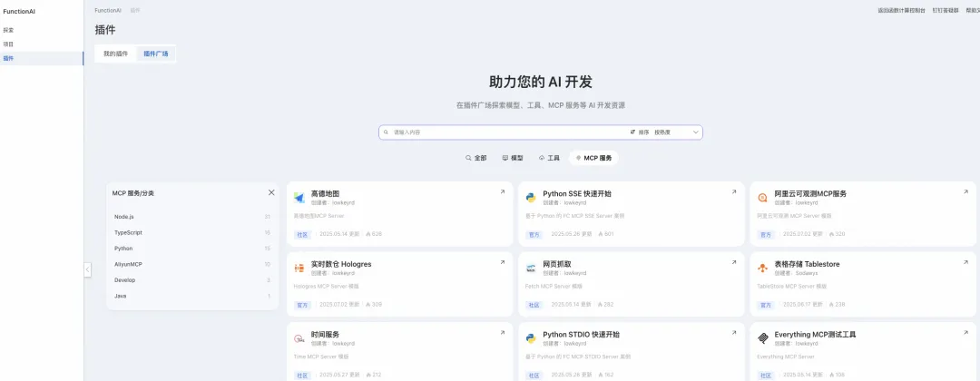Image resolution: width=980 pixels, height=381 pixels.
Task: Click 社区 tag on 高德地图 card
Action: point(302,234)
